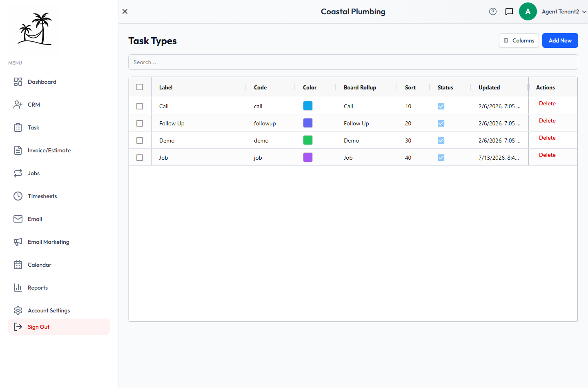Click the Add New button

tap(560, 40)
